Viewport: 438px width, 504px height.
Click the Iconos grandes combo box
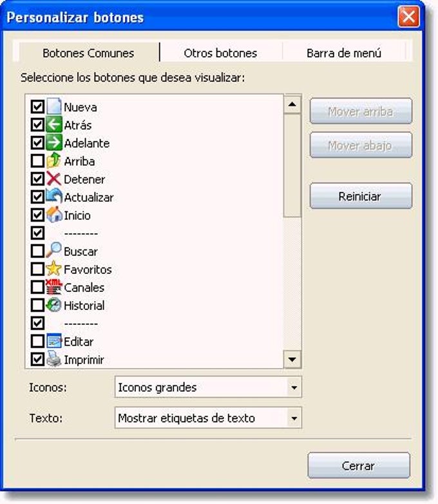tap(208, 387)
